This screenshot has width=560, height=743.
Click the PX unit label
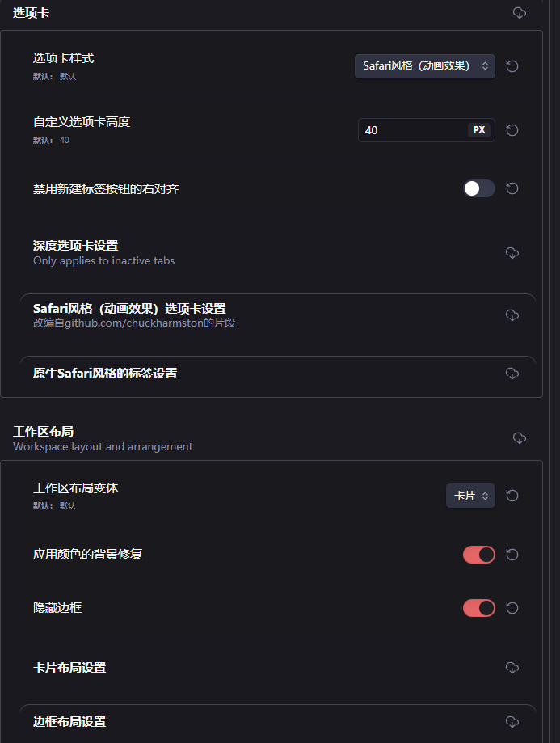(x=479, y=130)
